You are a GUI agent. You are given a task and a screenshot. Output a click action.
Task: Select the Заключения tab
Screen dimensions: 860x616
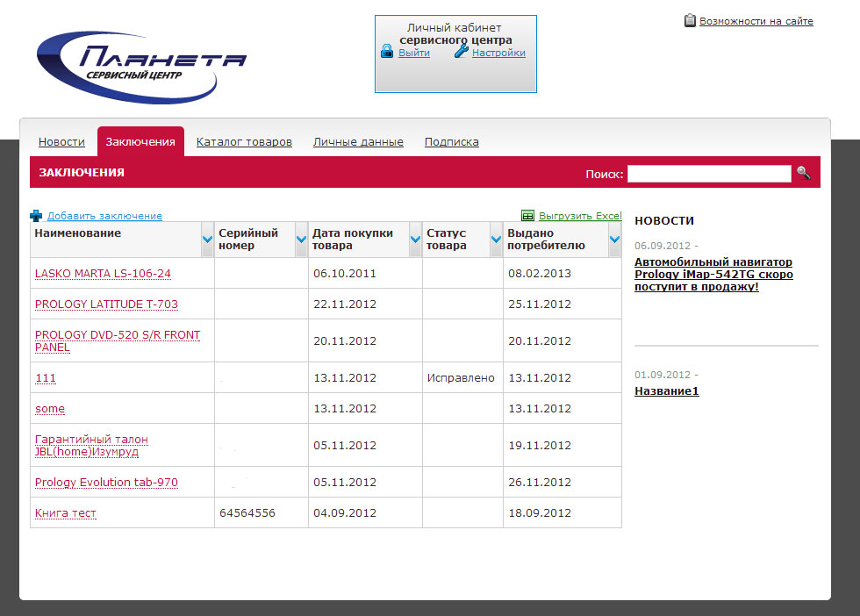click(140, 141)
